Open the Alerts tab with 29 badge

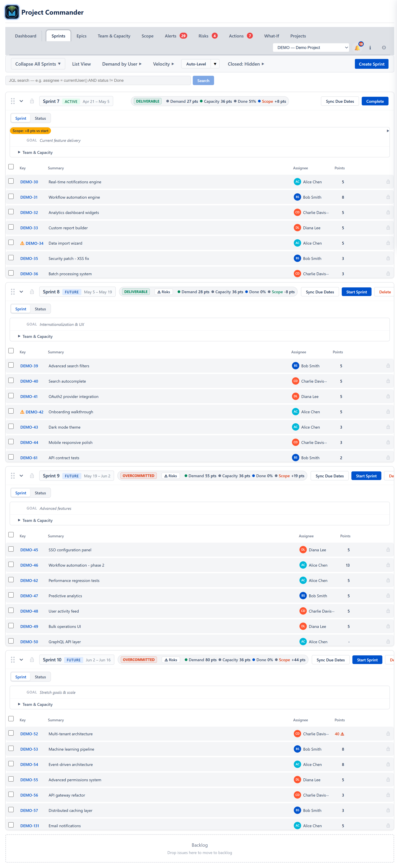[x=176, y=36]
